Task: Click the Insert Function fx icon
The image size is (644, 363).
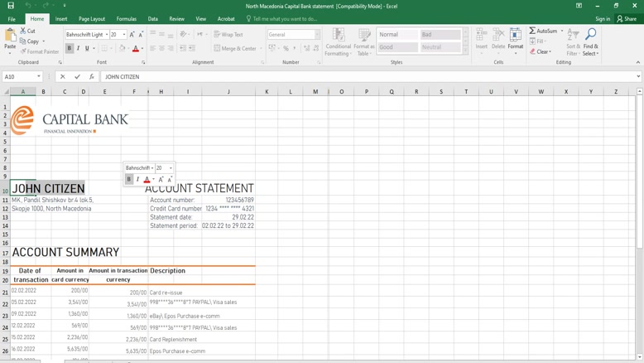Action: [x=91, y=77]
